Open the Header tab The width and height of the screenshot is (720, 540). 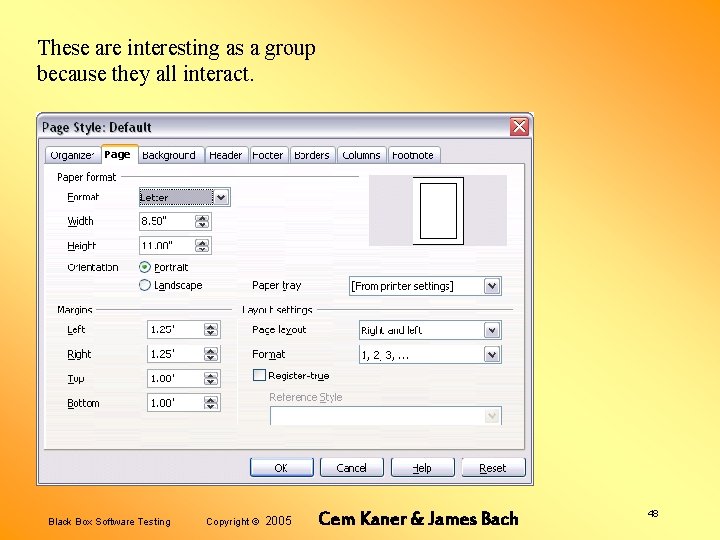[226, 155]
